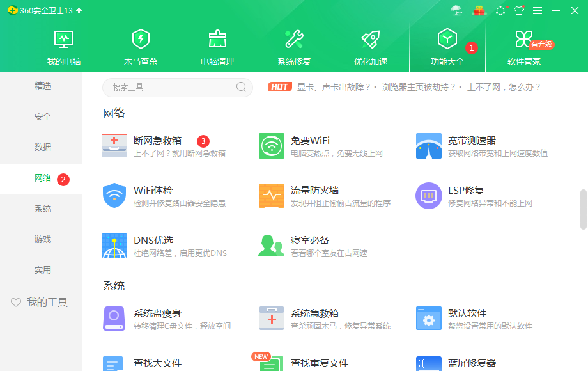588x371 pixels.
Task: Open the hamburger main menu
Action: pos(538,10)
